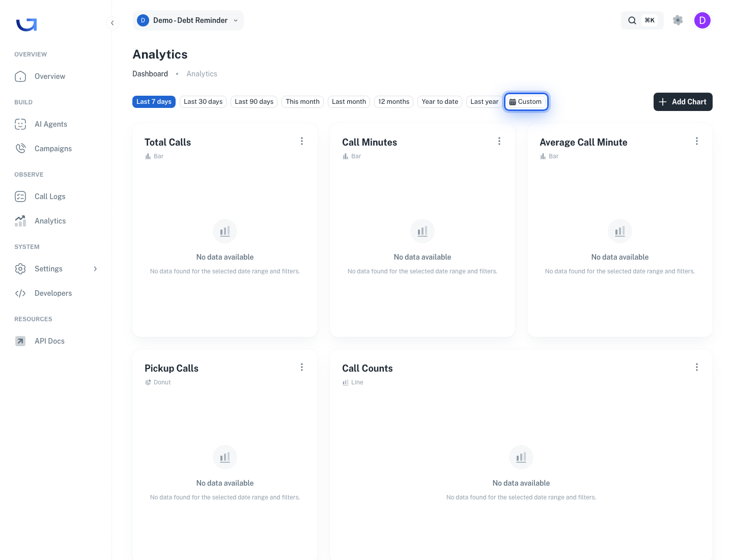
Task: Click the Developers code brackets icon
Action: tap(20, 293)
